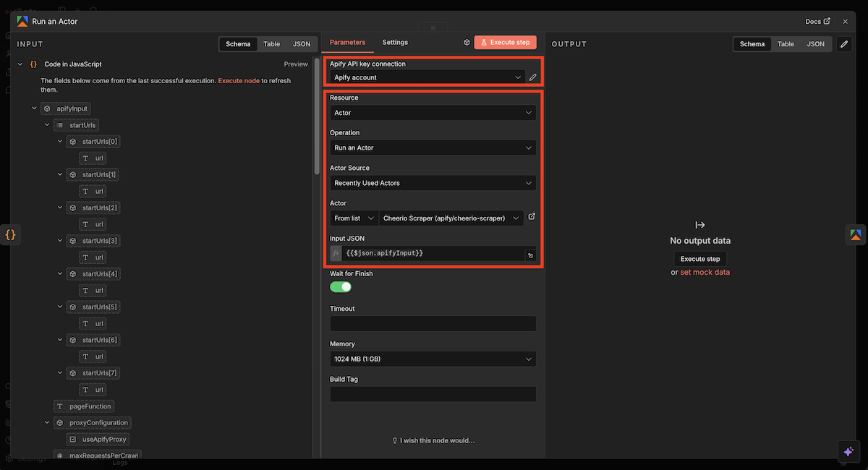Click into the Timeout input field

click(433, 324)
